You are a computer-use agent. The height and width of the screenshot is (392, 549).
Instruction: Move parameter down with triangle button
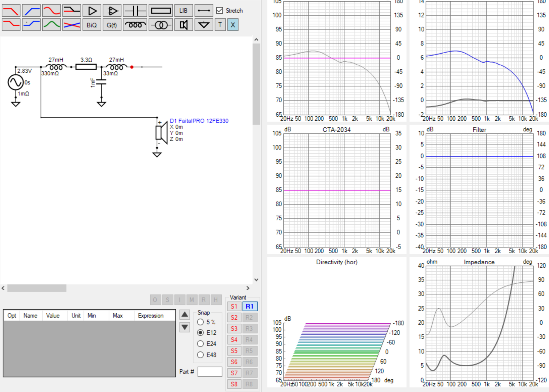185,327
